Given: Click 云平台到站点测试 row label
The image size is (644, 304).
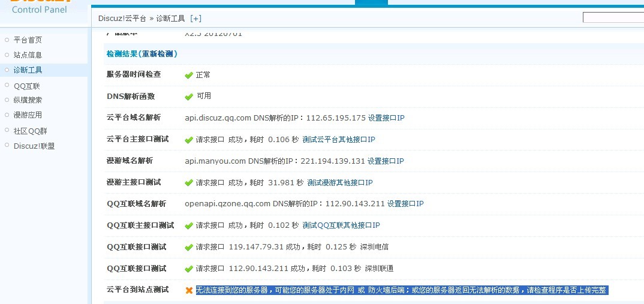Looking at the screenshot, I should coord(137,290).
